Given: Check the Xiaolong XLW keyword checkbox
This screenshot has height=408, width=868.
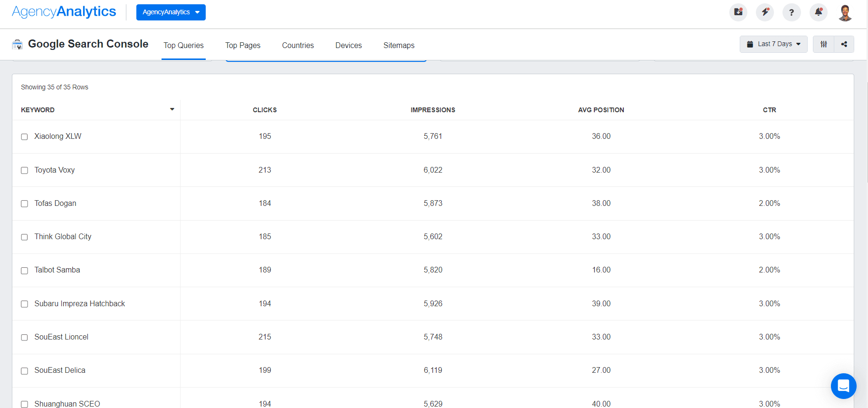Looking at the screenshot, I should click(24, 137).
